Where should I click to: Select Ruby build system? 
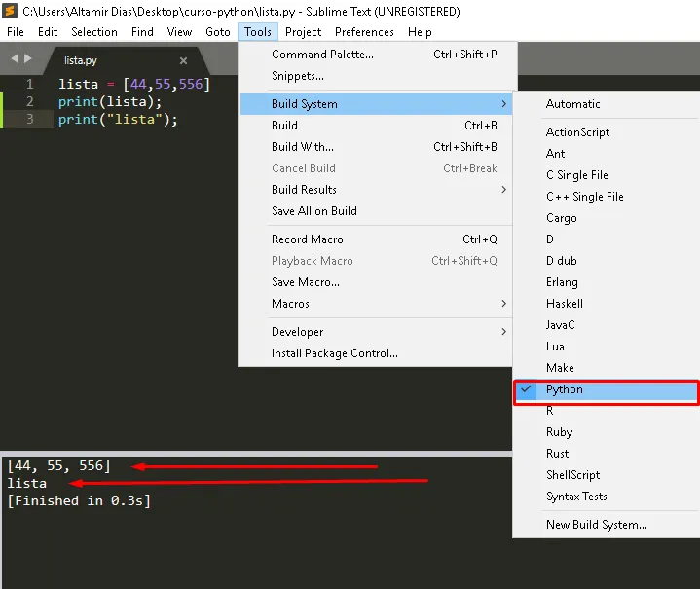[x=607, y=432]
